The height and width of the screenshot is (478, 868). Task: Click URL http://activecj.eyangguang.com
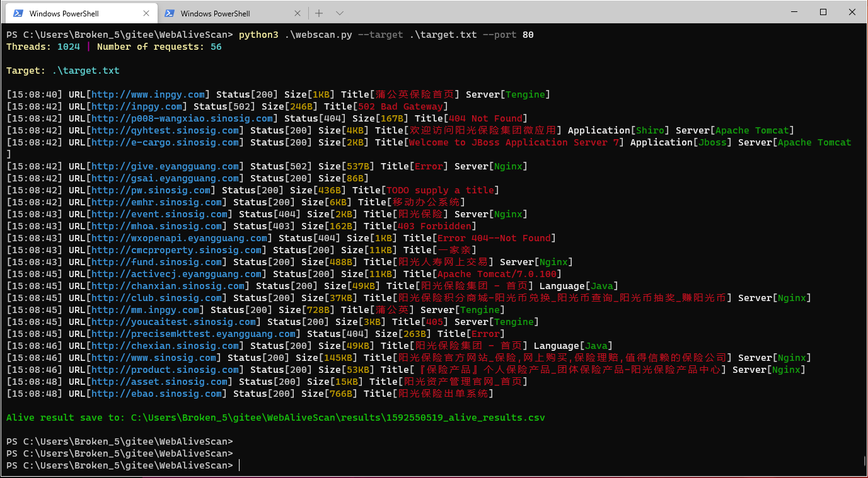176,274
